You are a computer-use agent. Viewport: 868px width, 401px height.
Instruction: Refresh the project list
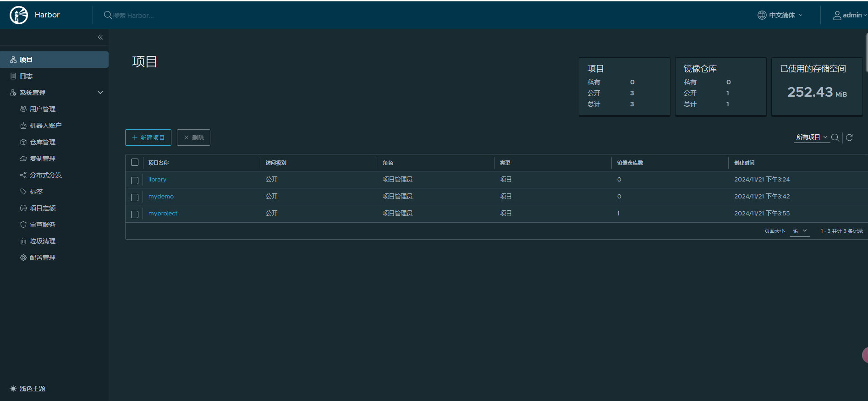(x=849, y=137)
